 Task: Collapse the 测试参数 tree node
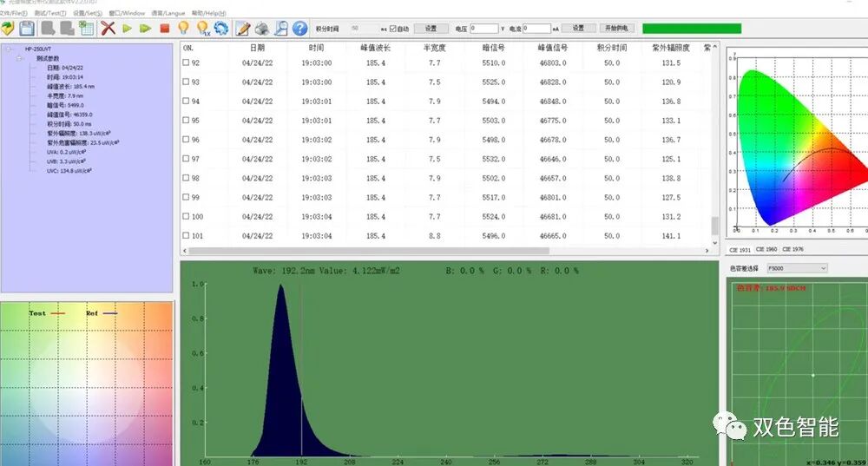[19, 58]
